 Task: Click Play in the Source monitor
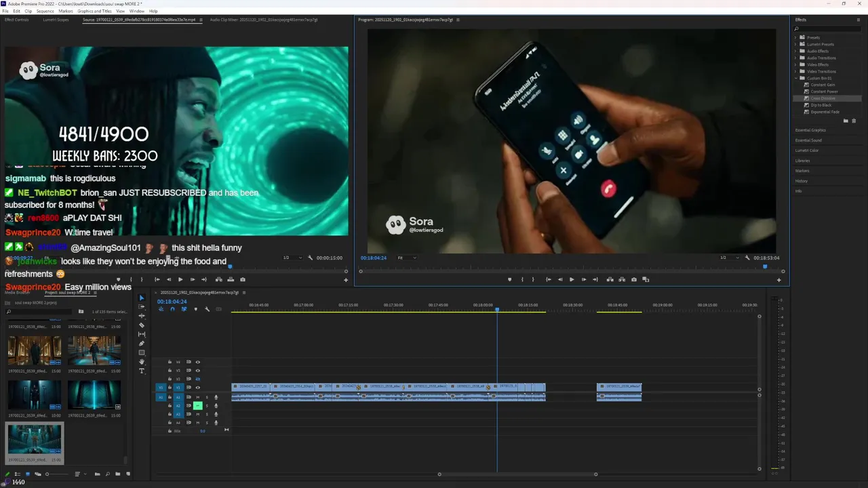180,279
